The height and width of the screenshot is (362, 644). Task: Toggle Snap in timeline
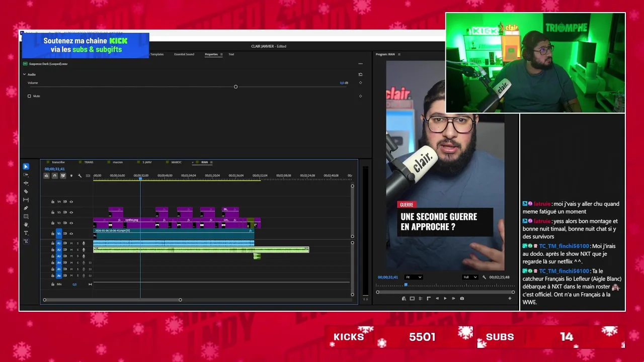pos(55,175)
